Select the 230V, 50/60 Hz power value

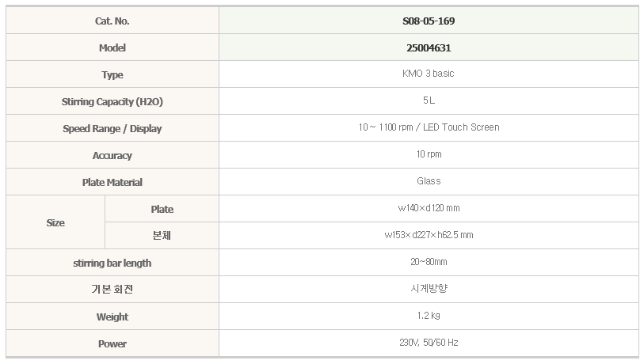[429, 343]
